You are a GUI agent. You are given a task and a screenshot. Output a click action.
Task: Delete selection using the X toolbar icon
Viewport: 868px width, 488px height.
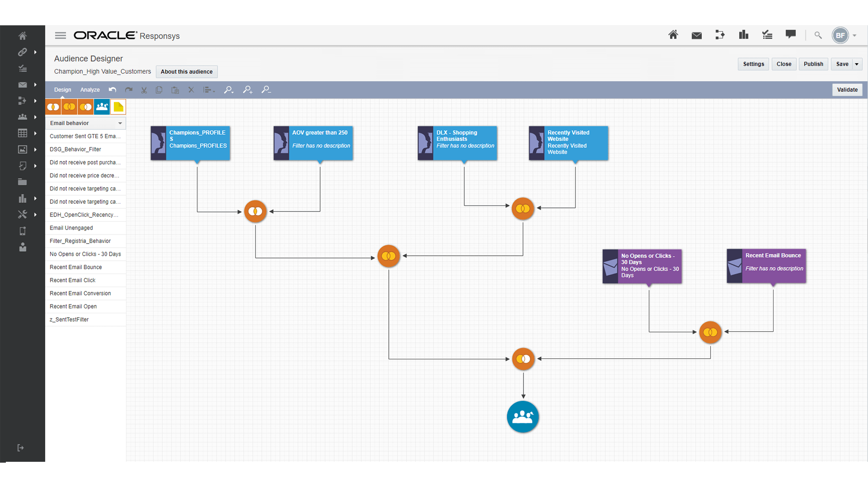(x=191, y=90)
